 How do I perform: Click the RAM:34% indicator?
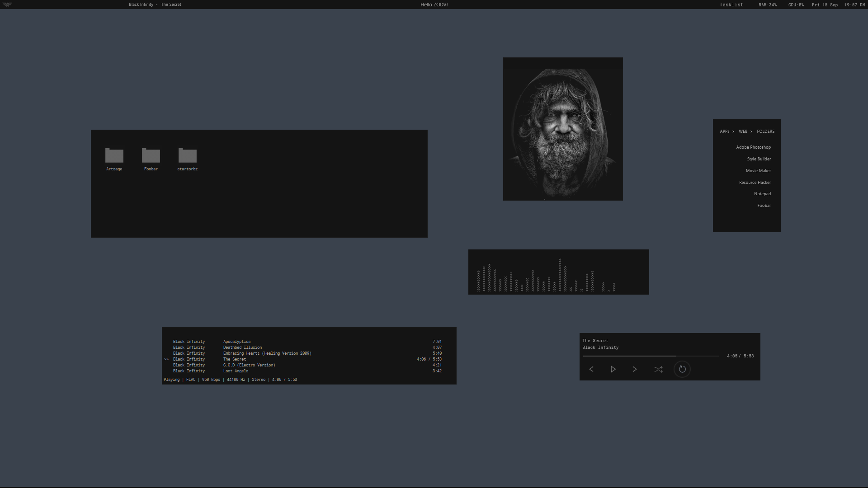click(768, 5)
